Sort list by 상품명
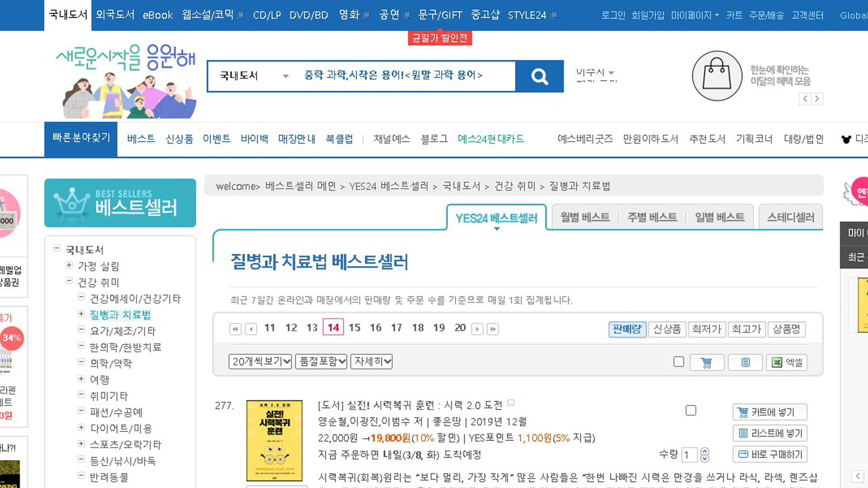This screenshot has height=488, width=868. 786,329
